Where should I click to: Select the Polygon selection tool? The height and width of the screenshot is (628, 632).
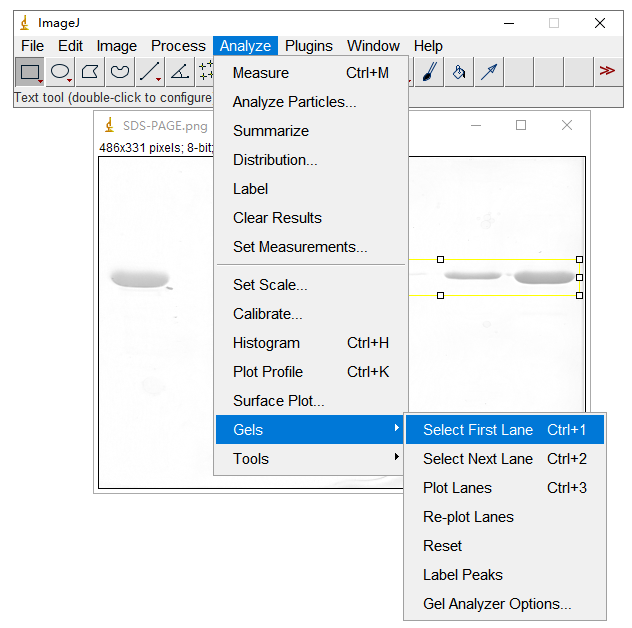tap(90, 71)
